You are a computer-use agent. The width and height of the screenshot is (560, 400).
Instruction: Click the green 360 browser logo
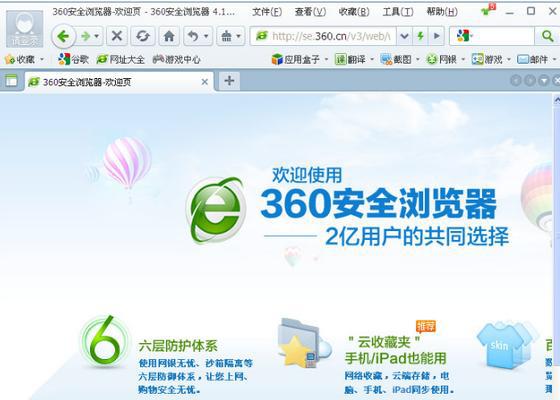point(216,210)
